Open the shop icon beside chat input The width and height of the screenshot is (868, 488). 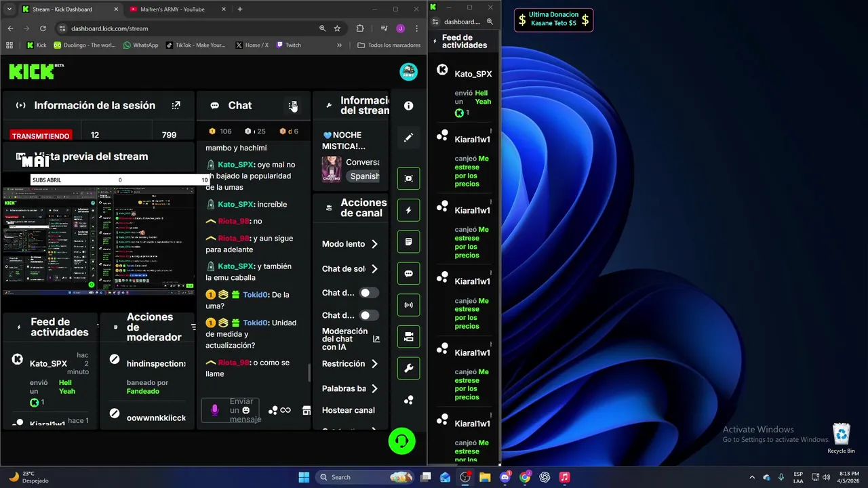[x=306, y=410]
